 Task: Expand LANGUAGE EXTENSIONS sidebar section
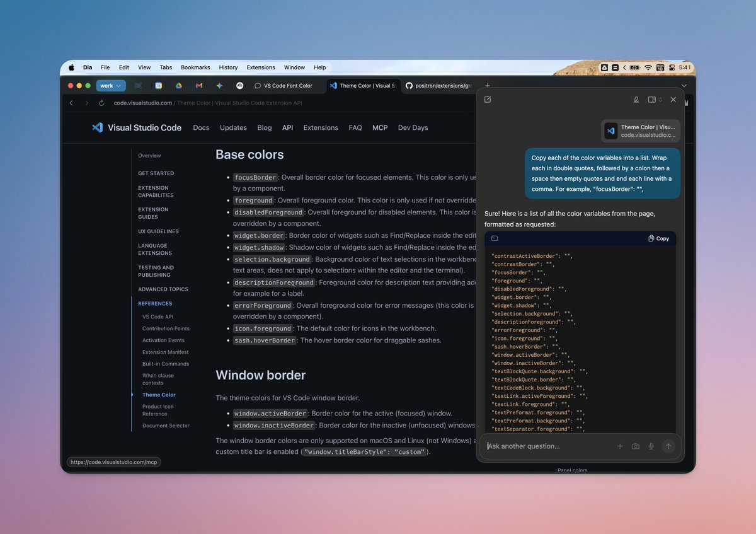tap(154, 250)
